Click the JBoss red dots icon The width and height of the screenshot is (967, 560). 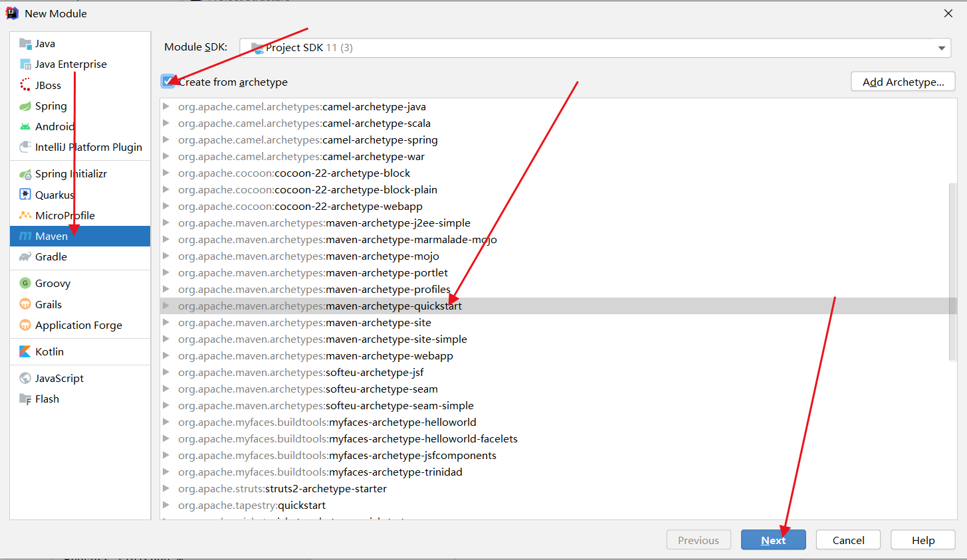click(x=25, y=85)
